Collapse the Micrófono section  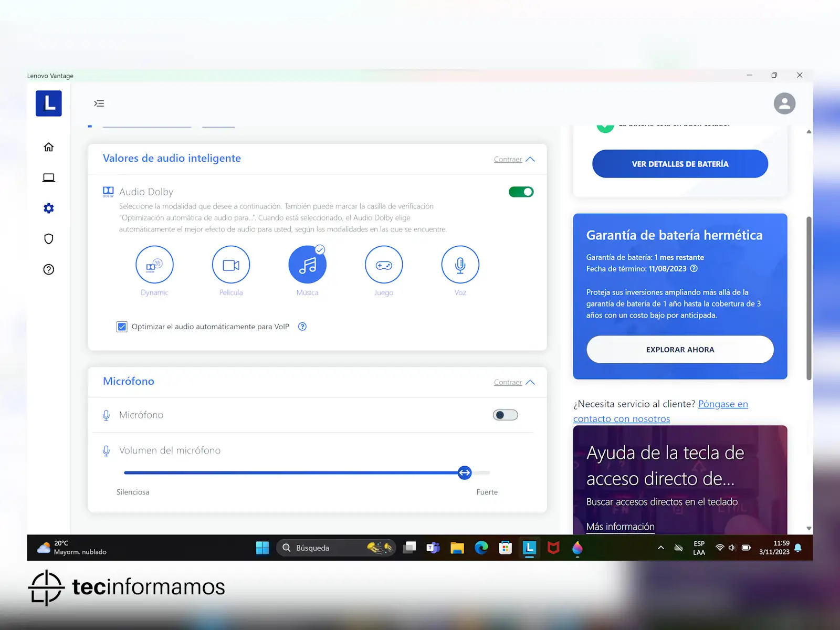coord(514,383)
